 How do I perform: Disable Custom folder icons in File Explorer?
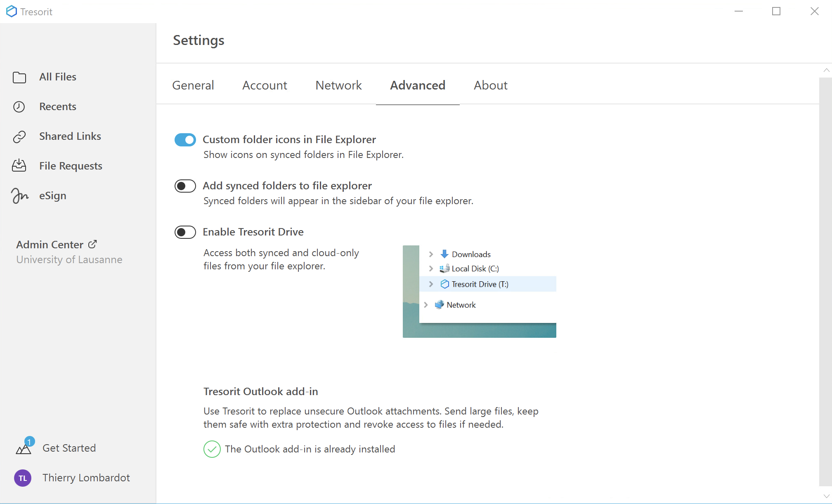coord(185,140)
